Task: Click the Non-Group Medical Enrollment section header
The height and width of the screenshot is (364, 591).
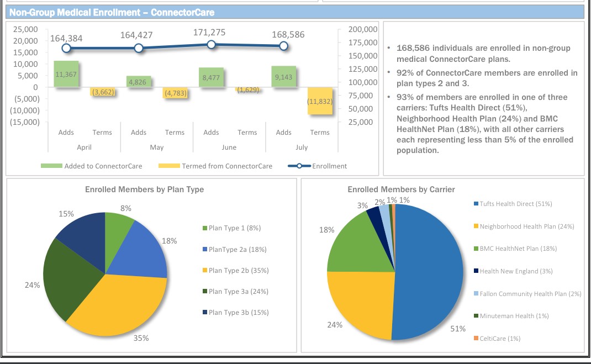Action: pyautogui.click(x=112, y=12)
